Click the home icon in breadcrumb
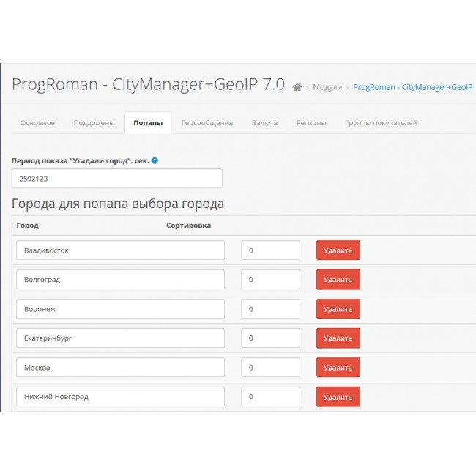 [x=297, y=87]
